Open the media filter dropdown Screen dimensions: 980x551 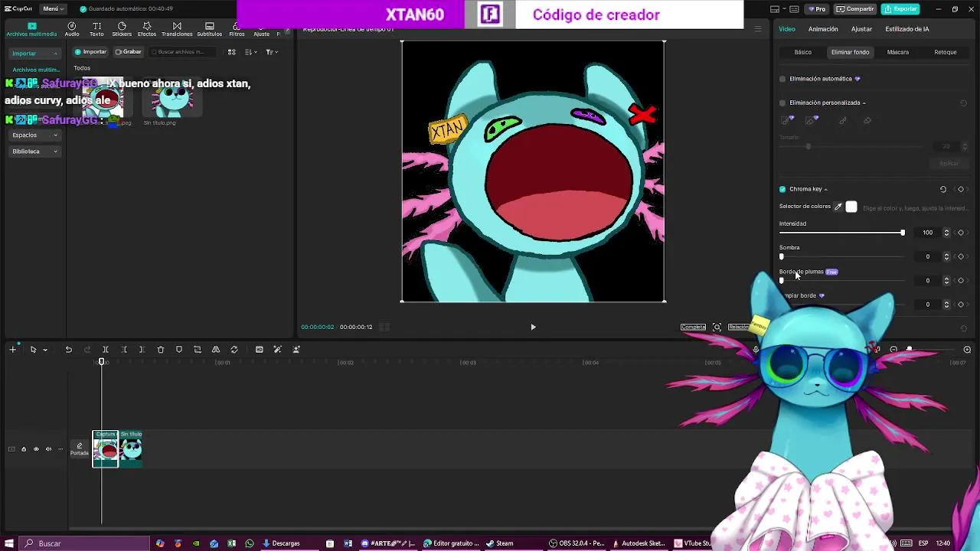[x=272, y=52]
